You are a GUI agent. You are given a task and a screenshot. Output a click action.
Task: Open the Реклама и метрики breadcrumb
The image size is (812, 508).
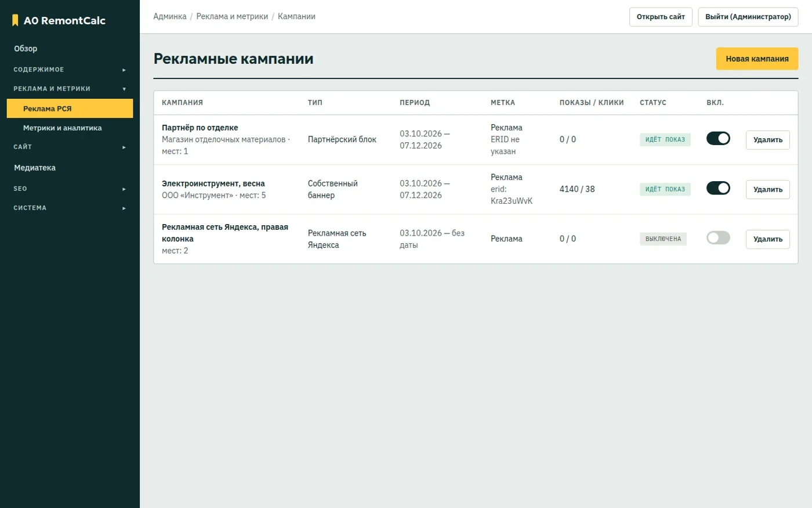pyautogui.click(x=232, y=16)
